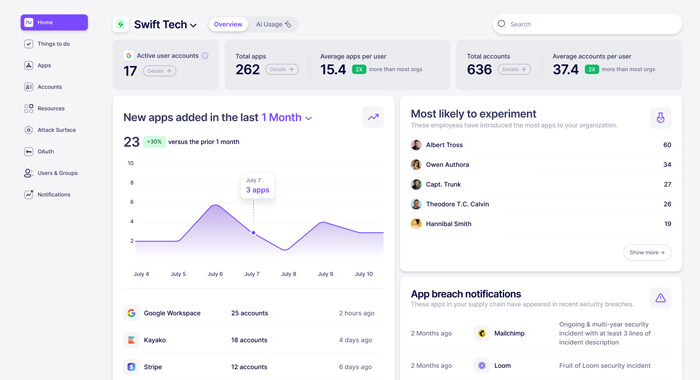This screenshot has width=700, height=380.
Task: Click Show more in experiment list
Action: 647,252
